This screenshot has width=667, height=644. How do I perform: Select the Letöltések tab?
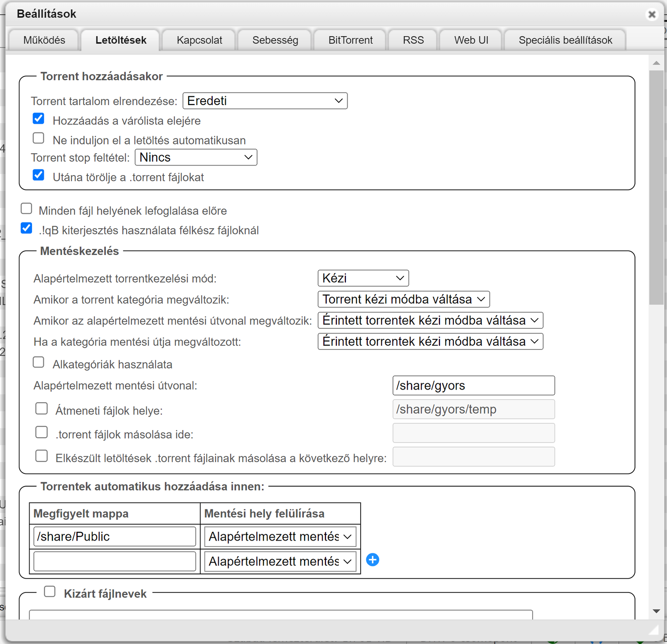[x=121, y=40]
